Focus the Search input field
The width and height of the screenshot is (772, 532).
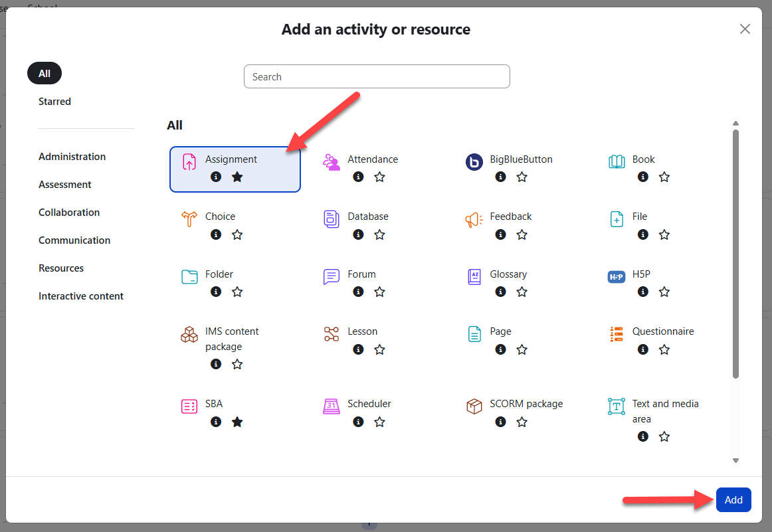(377, 76)
